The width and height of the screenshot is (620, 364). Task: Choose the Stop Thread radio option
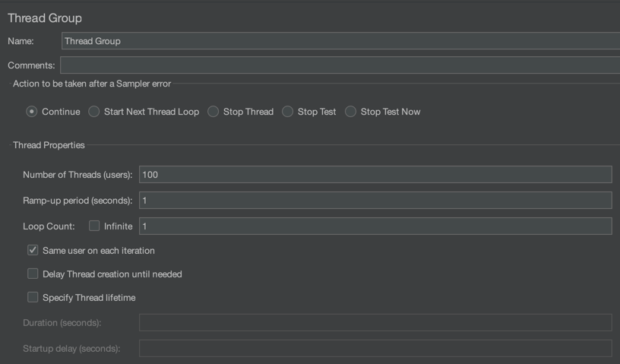[x=214, y=112]
